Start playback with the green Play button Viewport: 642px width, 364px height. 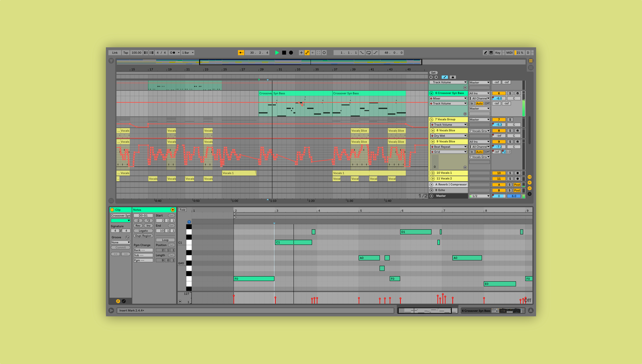[277, 53]
